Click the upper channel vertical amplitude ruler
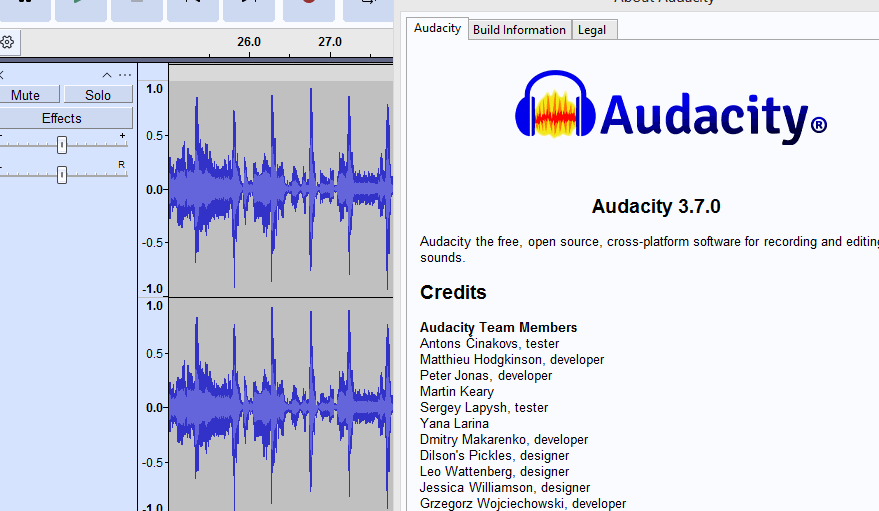This screenshot has height=511, width=879. (153, 189)
